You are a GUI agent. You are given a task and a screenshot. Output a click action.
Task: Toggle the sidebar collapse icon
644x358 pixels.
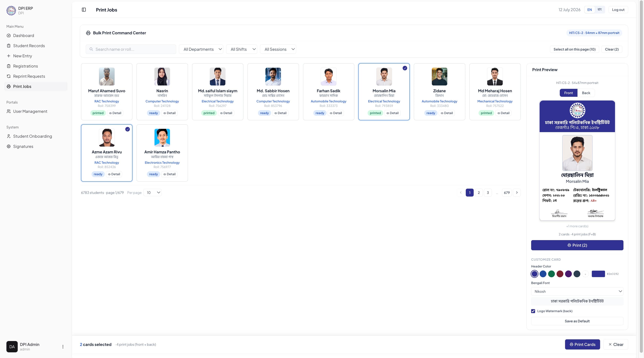tap(84, 9)
